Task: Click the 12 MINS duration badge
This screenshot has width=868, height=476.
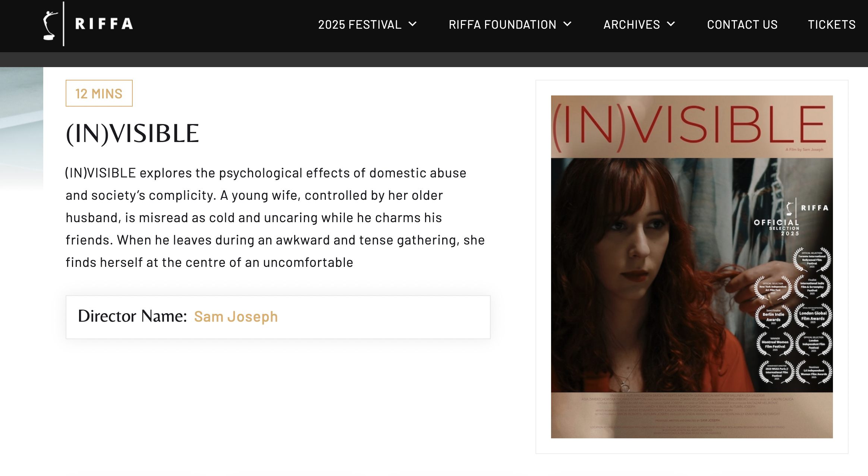Action: (x=99, y=94)
